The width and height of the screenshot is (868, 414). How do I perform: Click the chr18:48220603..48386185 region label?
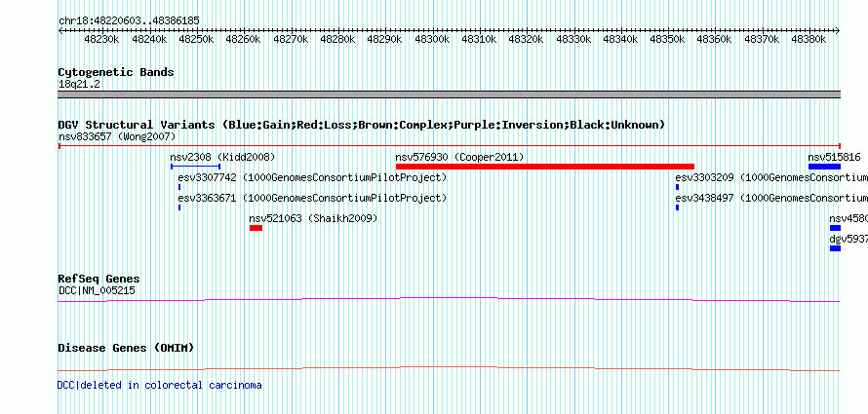(129, 21)
